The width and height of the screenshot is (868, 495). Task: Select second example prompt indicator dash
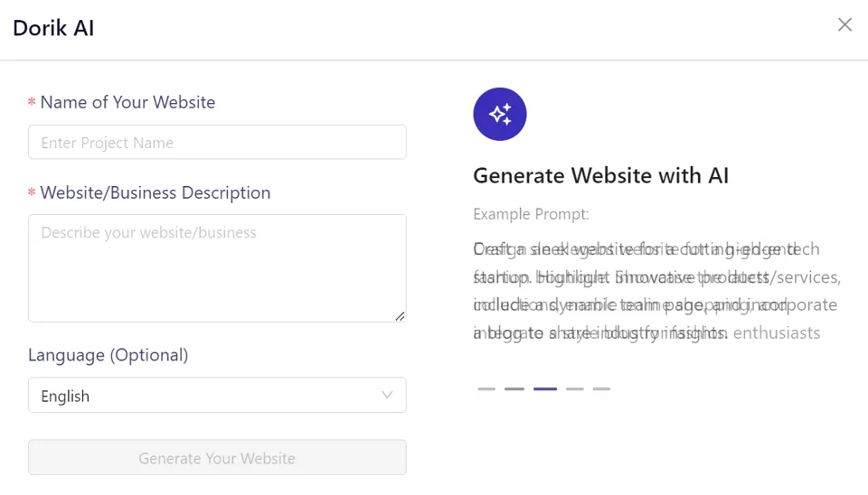(514, 388)
